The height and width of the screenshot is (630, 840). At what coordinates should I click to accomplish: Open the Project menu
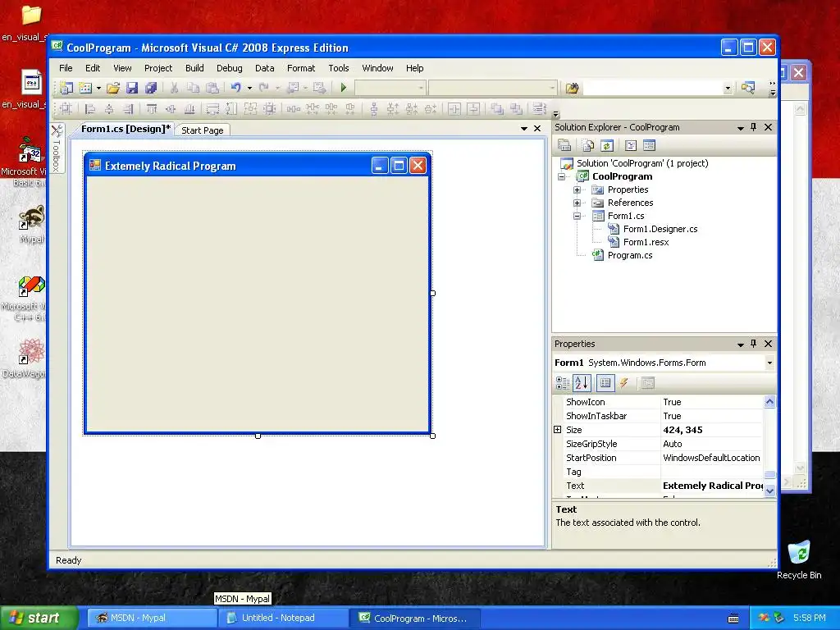click(x=158, y=68)
